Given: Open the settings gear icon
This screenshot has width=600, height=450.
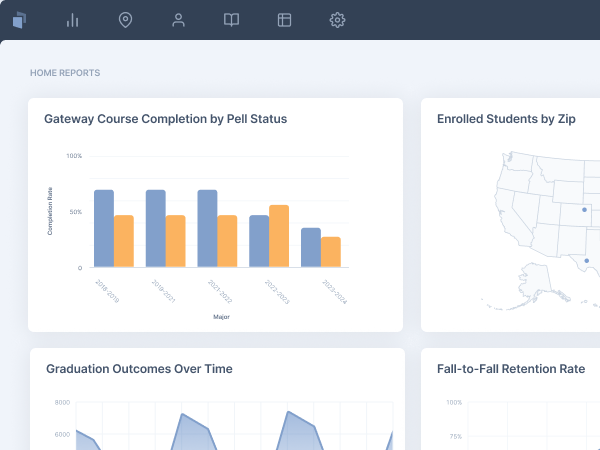Looking at the screenshot, I should coord(337,20).
